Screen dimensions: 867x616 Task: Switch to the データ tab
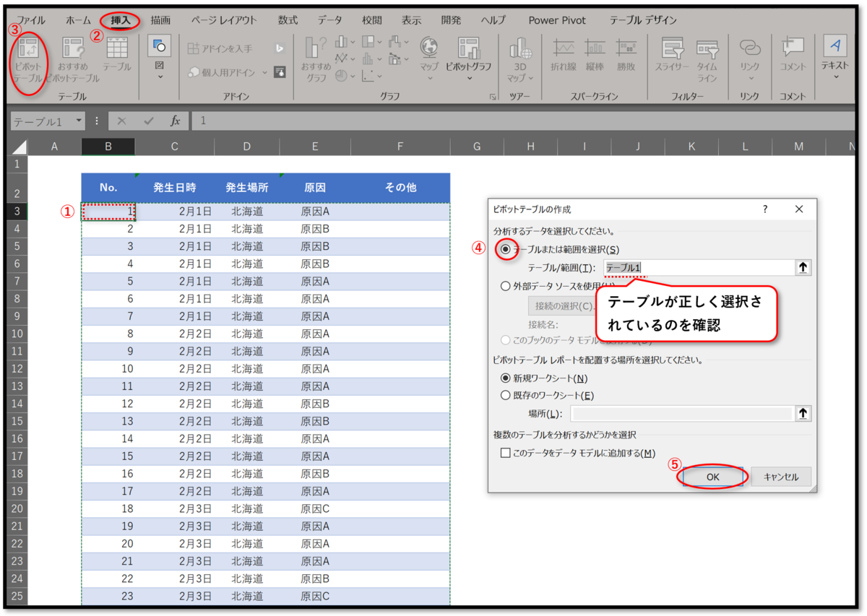[330, 20]
